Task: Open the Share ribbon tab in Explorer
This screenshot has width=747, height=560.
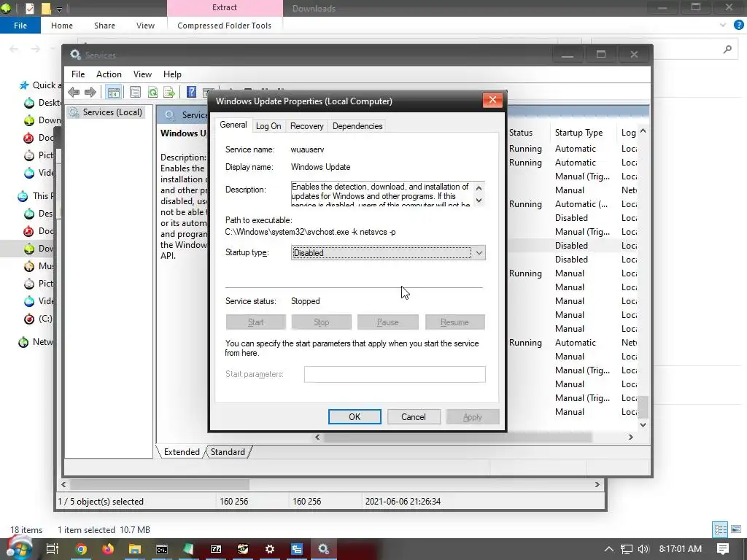Action: [104, 26]
